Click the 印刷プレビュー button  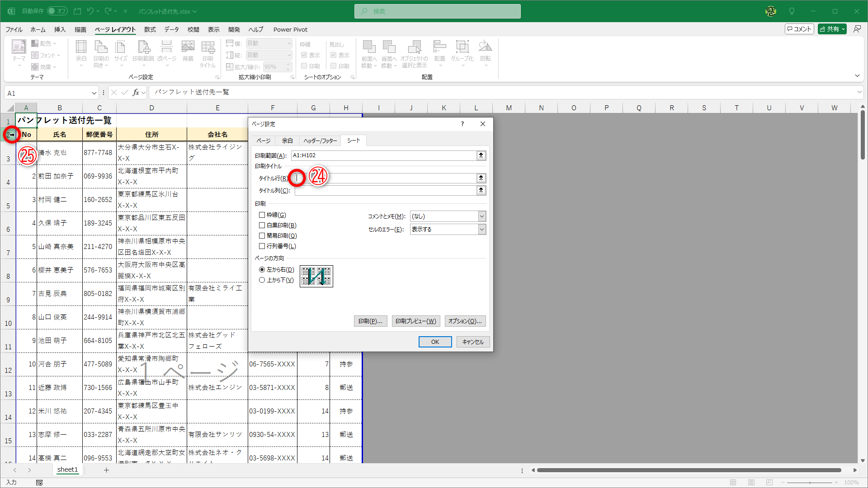pyautogui.click(x=415, y=321)
